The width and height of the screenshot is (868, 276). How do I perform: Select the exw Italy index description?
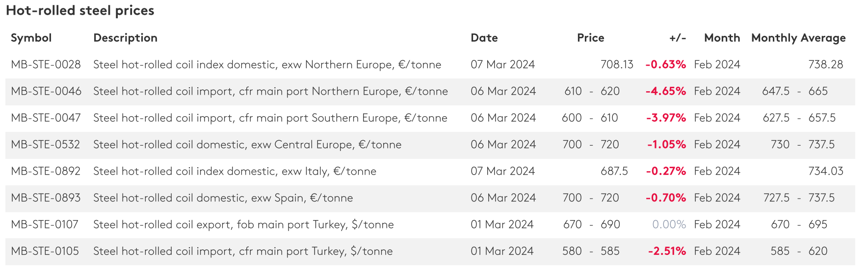(235, 171)
